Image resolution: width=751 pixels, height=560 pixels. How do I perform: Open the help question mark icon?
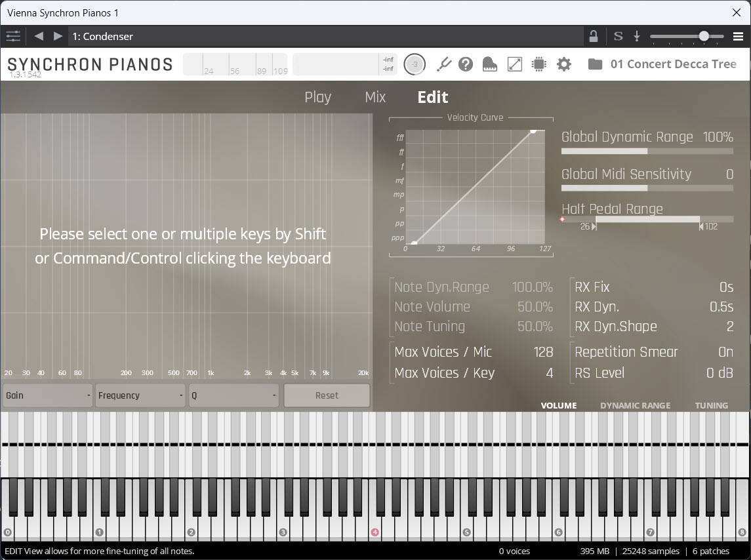click(466, 64)
